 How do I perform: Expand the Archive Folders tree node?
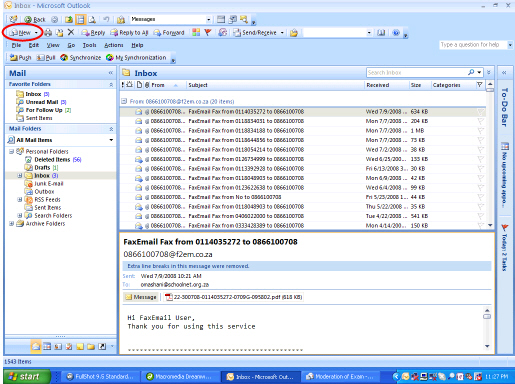[x=11, y=224]
